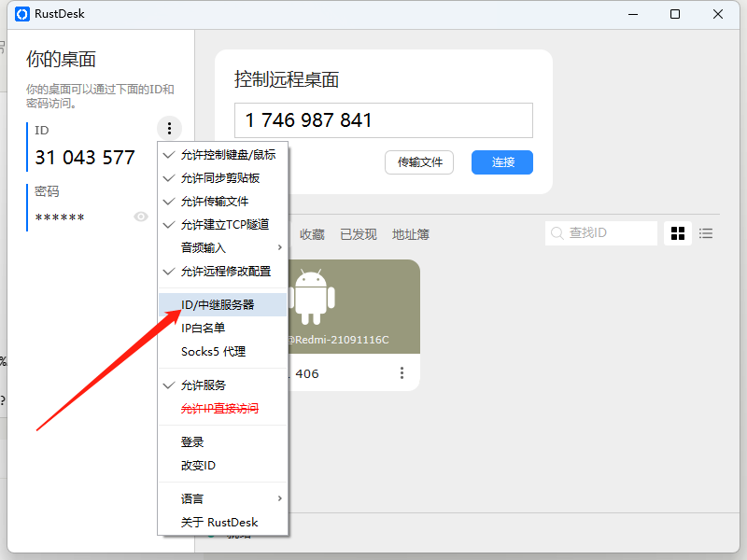The image size is (747, 560).
Task: Click the 查找ID search field
Action: click(601, 232)
